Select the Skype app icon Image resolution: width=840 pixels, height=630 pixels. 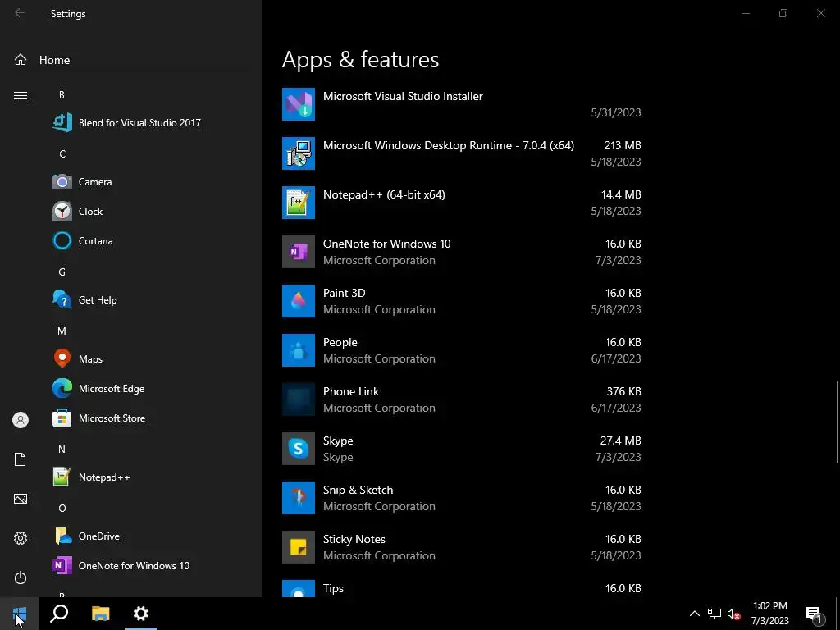(x=299, y=449)
